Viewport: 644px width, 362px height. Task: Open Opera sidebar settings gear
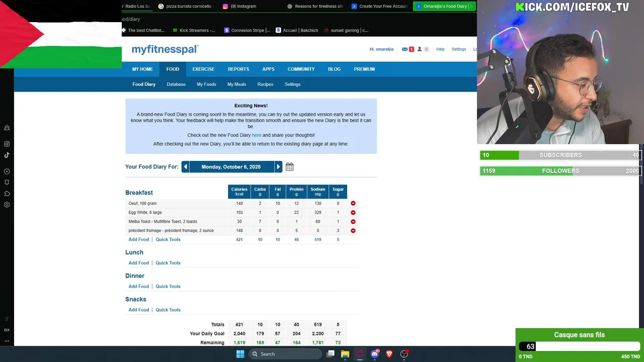click(7, 205)
